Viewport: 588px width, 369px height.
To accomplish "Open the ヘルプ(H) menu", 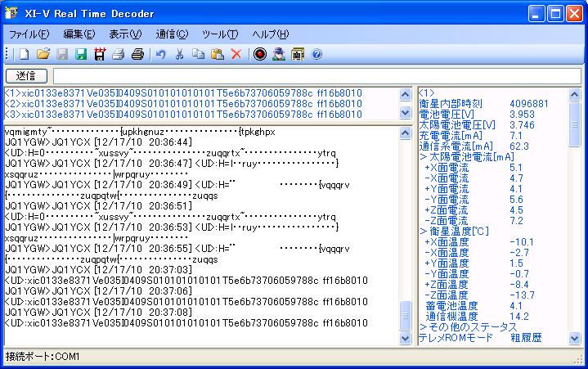I will (271, 34).
